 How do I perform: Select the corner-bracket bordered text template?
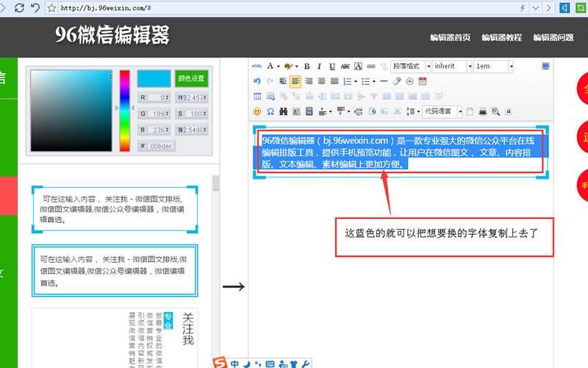[x=115, y=209]
